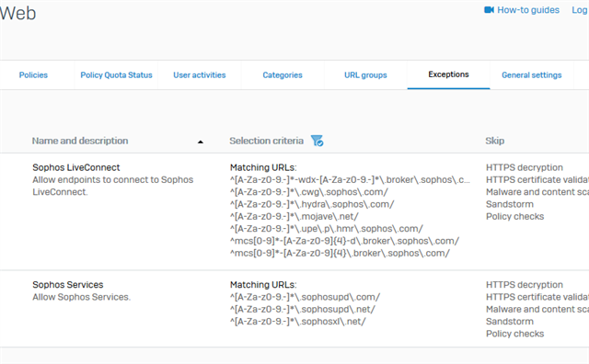Click the Log link at top right
Image resolution: width=589 pixels, height=364 pixels.
pos(580,10)
